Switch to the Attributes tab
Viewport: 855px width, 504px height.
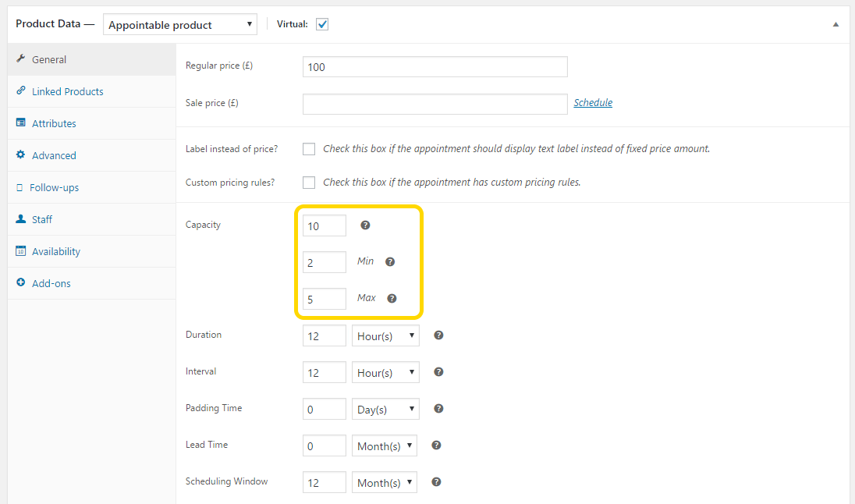click(91, 123)
